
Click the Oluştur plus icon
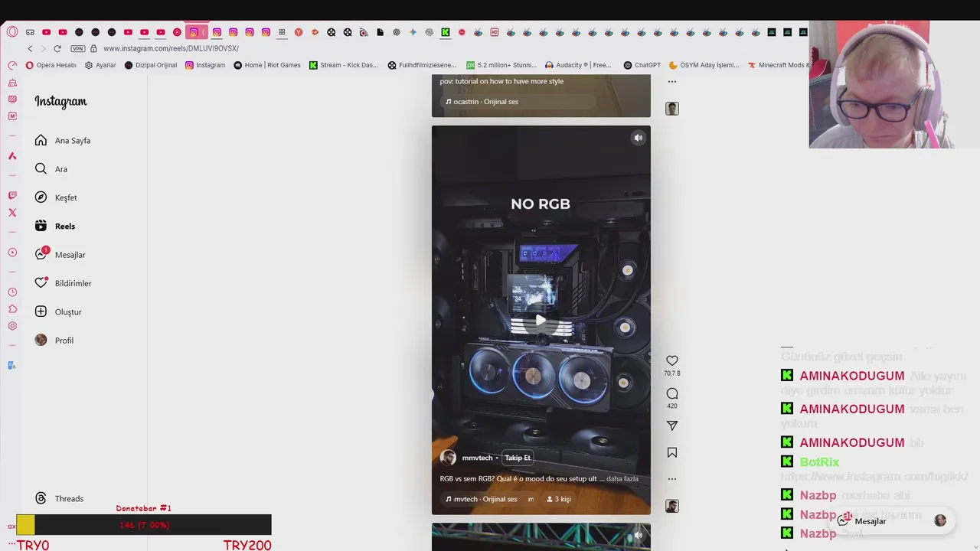click(41, 311)
